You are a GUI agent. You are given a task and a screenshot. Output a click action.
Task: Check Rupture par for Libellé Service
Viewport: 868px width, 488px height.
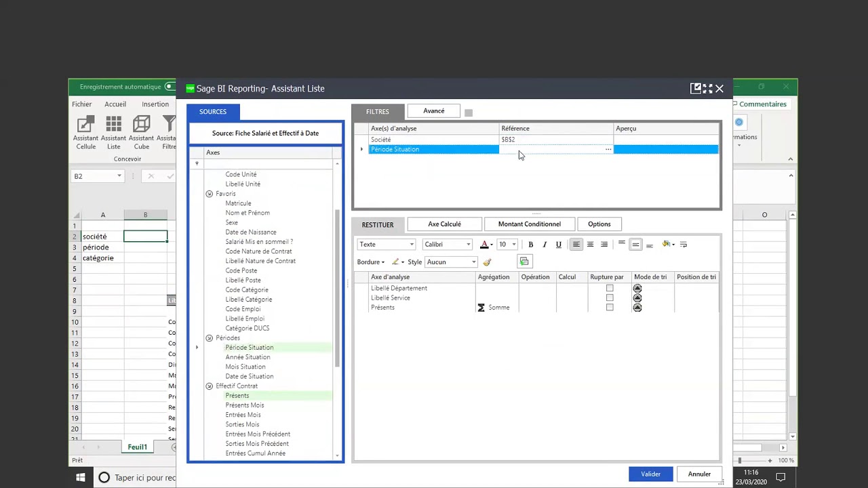[610, 298]
